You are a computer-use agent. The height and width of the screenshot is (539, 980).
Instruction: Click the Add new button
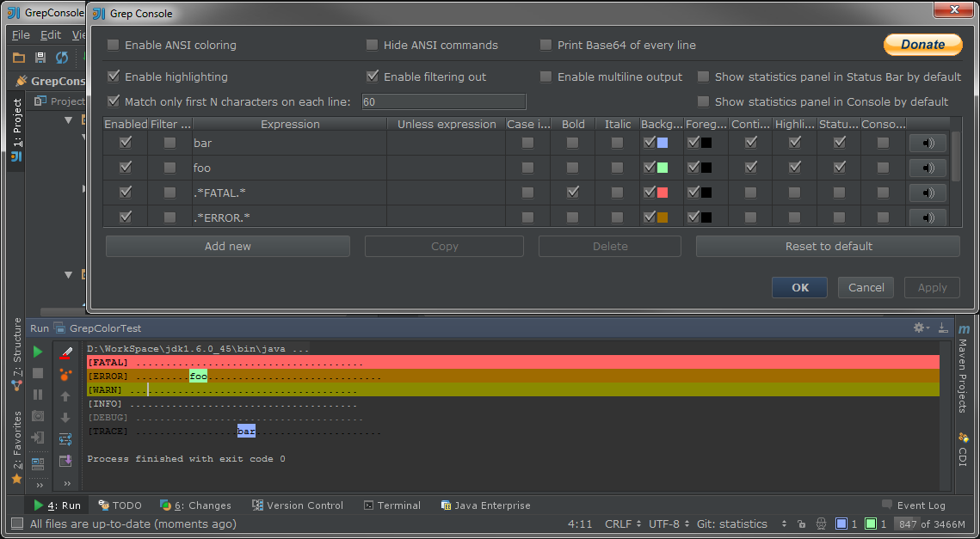click(x=227, y=246)
